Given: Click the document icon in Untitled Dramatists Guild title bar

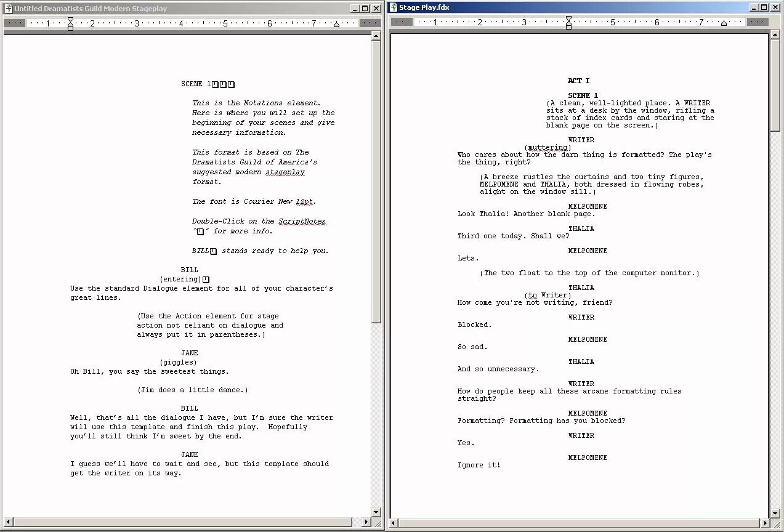Looking at the screenshot, I should (9, 9).
